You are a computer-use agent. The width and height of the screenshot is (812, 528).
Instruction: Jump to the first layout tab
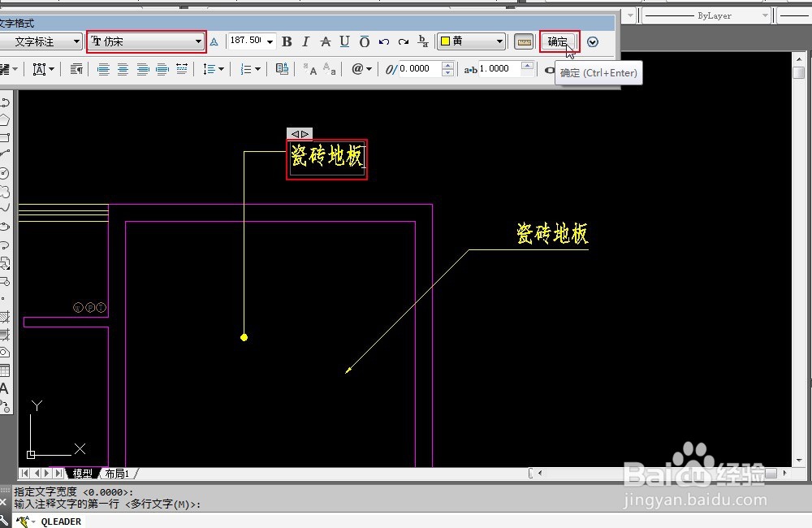(x=24, y=473)
